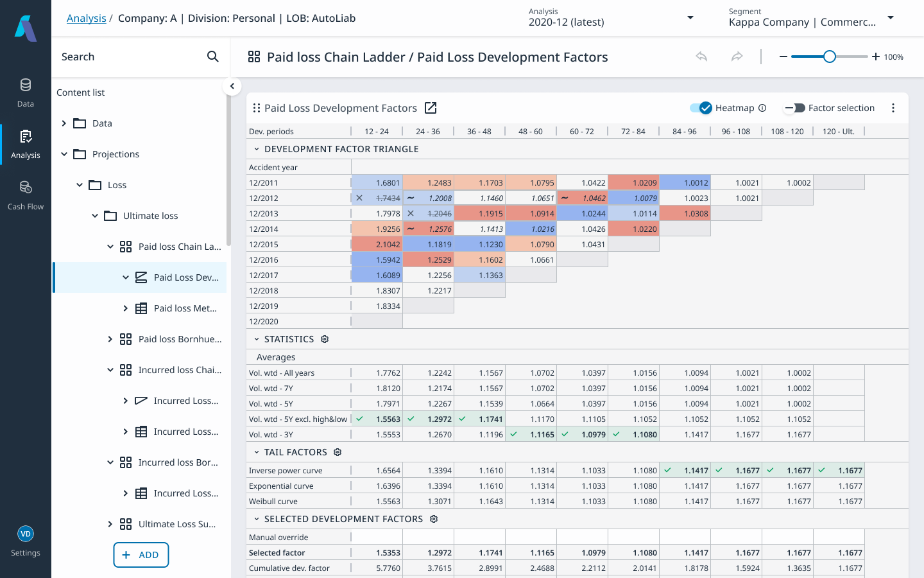Collapse the Ultimate loss folder
The height and width of the screenshot is (578, 924).
[95, 216]
